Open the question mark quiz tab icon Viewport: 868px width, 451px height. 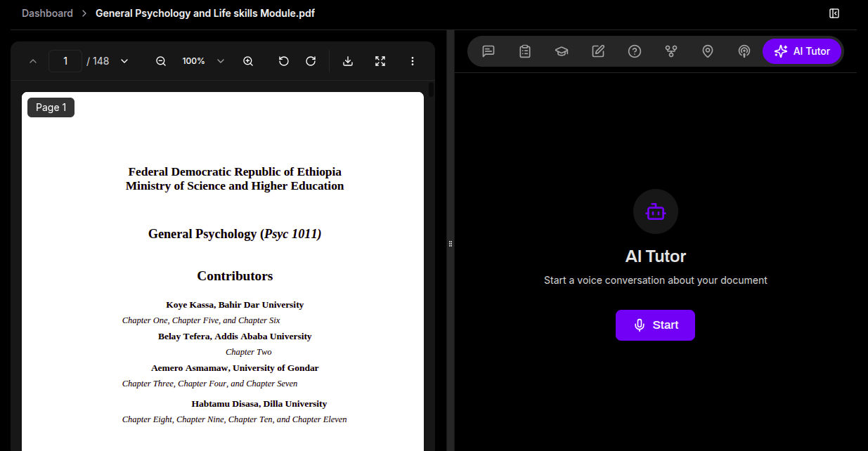635,51
